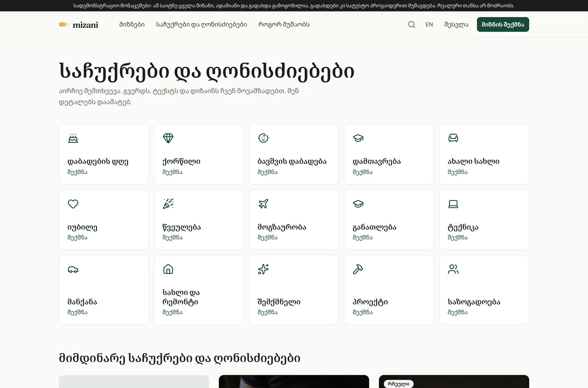This screenshot has height=388, width=588.
Task: Select the იუბილე card title
Action: [x=82, y=227]
